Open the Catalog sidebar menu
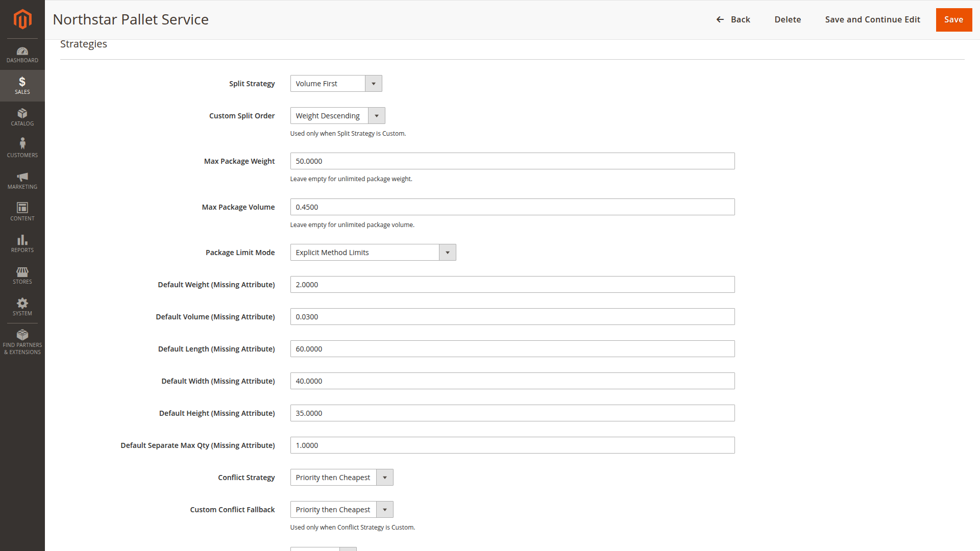 point(22,117)
